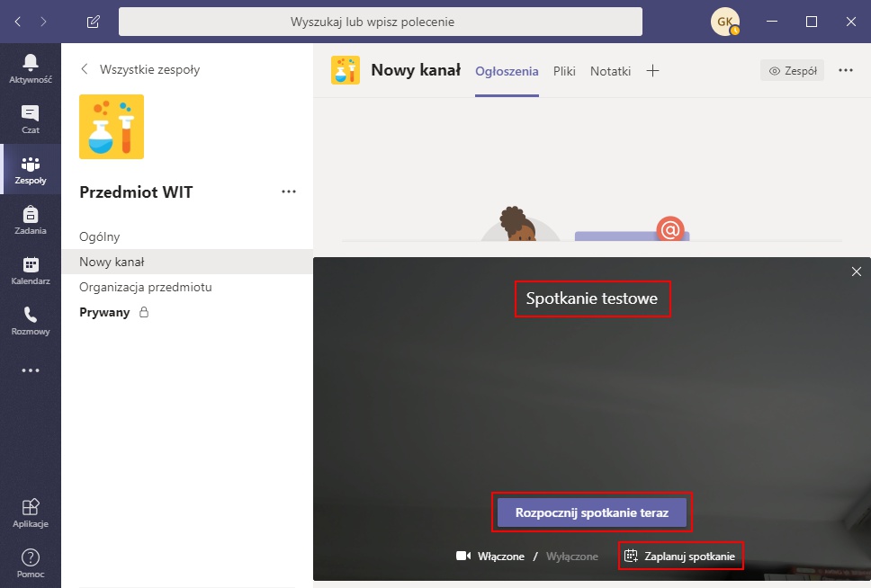Switch to the Notatki tab
The image size is (871, 588).
point(610,71)
